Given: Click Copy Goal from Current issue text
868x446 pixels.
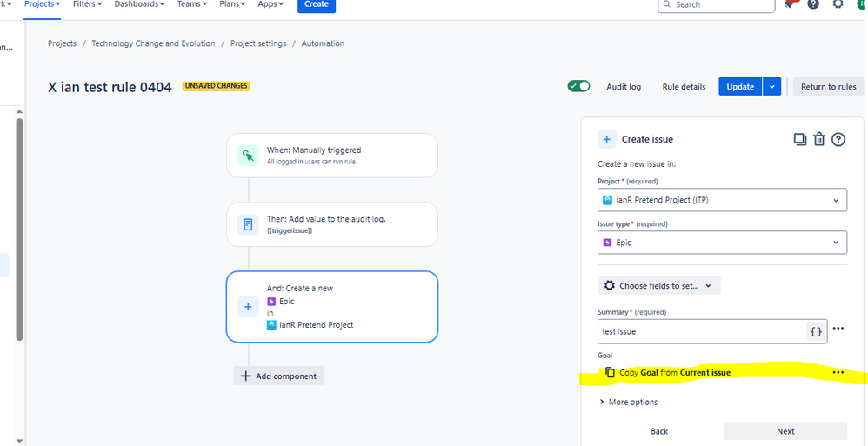Looking at the screenshot, I should pos(675,372).
